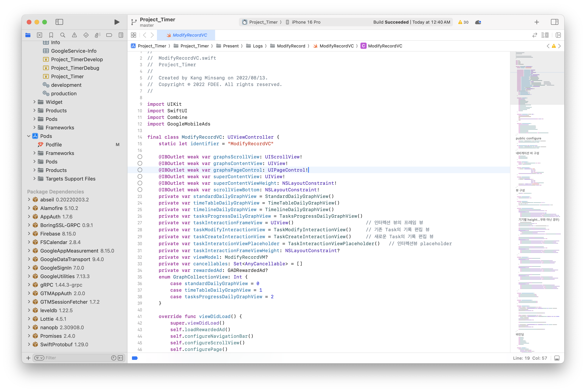Jump to public configure in minimap

[528, 138]
